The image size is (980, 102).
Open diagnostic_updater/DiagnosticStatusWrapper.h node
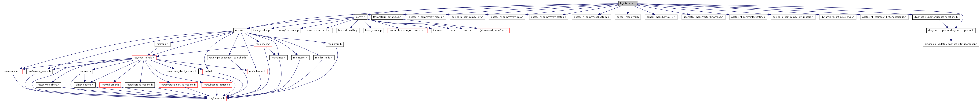pyautogui.click(x=950, y=44)
